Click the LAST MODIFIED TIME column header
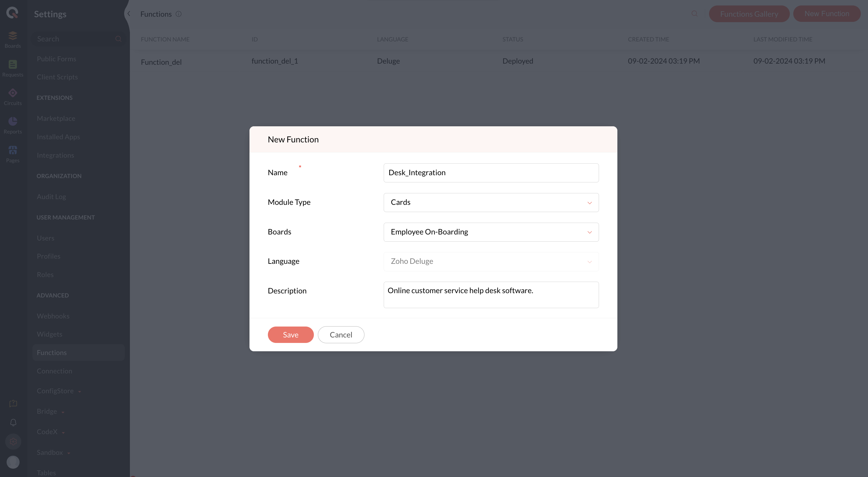Screen dimensions: 868x477 [782, 39]
